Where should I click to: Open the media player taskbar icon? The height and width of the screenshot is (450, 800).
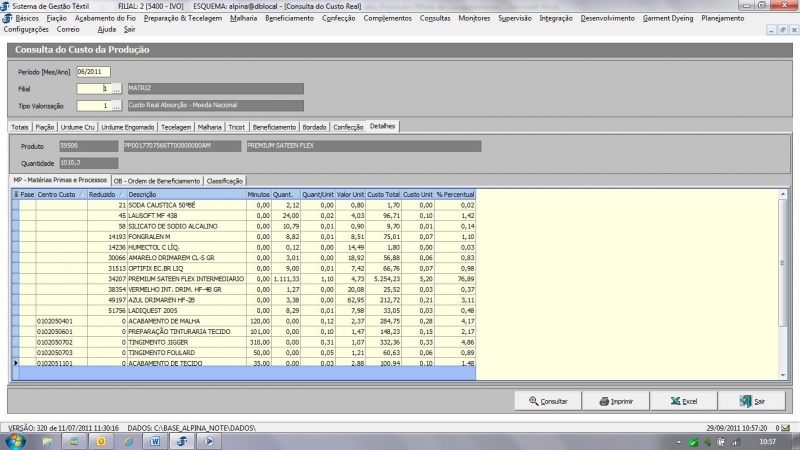pyautogui.click(x=211, y=440)
